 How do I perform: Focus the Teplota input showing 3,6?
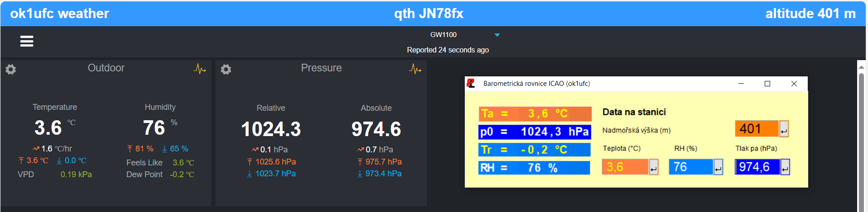tap(625, 167)
